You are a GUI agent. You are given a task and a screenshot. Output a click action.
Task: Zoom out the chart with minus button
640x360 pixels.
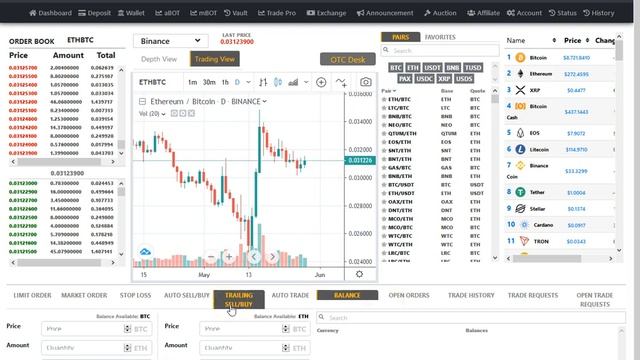[211, 257]
